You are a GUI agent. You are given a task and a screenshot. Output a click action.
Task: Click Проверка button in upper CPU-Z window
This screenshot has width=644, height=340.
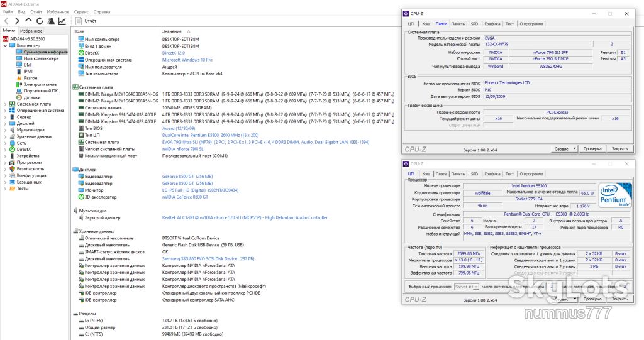(x=592, y=149)
